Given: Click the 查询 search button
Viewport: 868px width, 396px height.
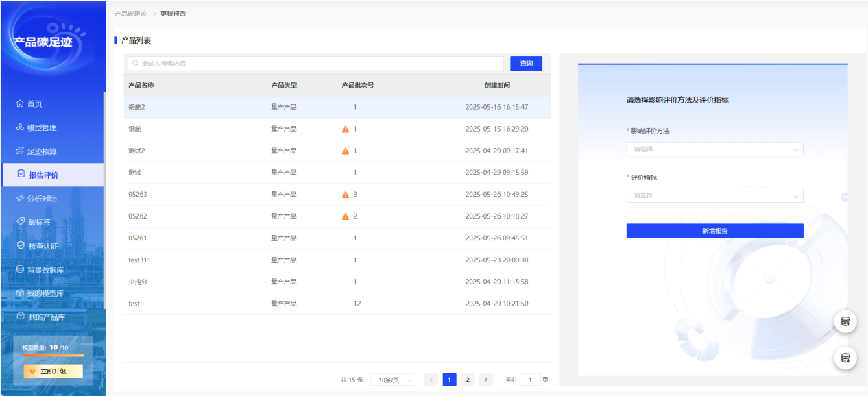Looking at the screenshot, I should click(x=526, y=64).
